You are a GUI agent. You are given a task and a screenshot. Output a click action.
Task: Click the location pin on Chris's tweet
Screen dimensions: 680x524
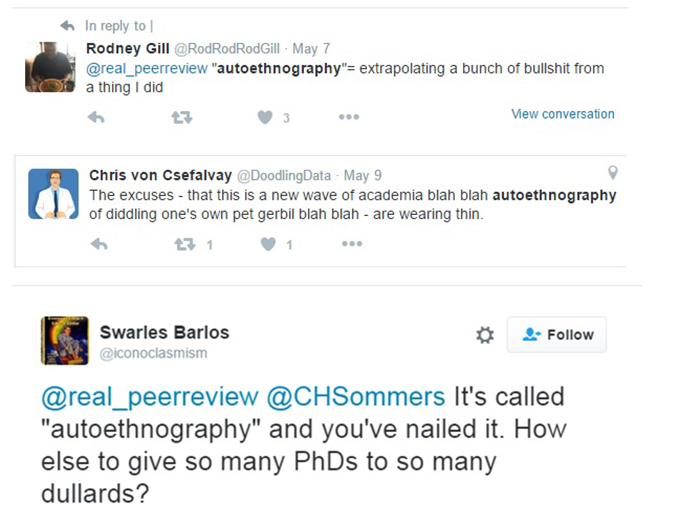point(613,173)
